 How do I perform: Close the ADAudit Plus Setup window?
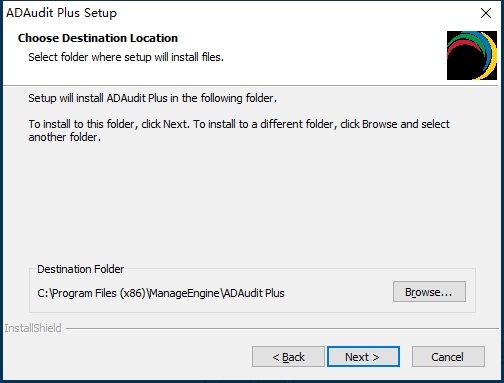(486, 13)
